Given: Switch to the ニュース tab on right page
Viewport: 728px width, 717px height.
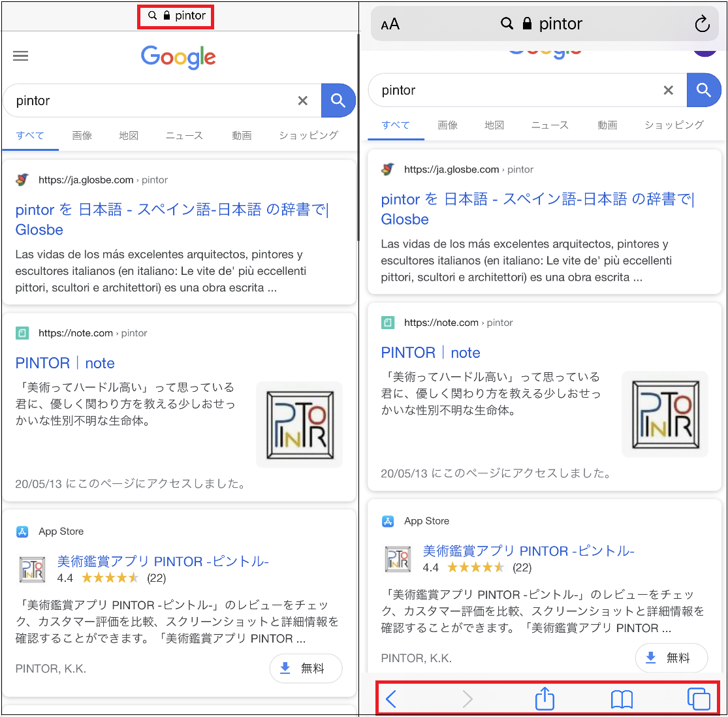Looking at the screenshot, I should pyautogui.click(x=550, y=125).
